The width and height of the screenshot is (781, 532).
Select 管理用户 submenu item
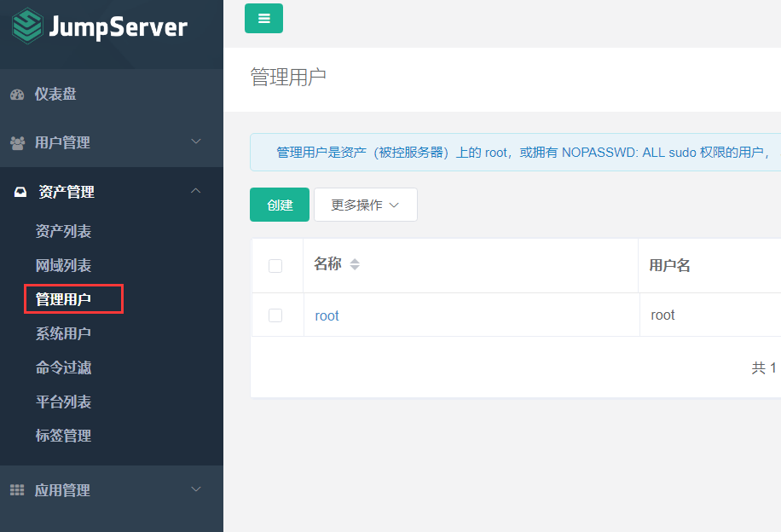pos(63,299)
